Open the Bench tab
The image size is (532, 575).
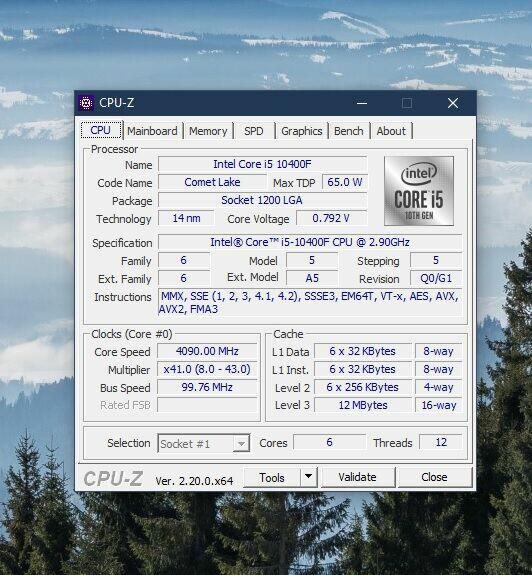348,131
